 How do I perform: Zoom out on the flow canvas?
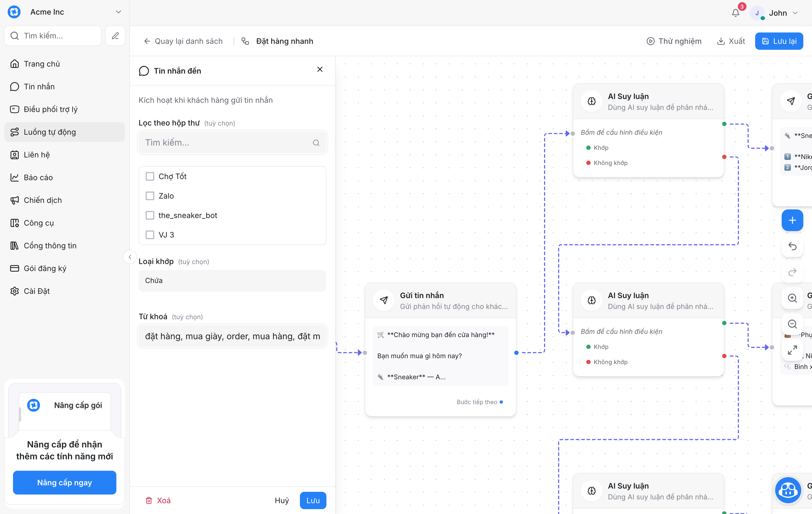point(792,324)
